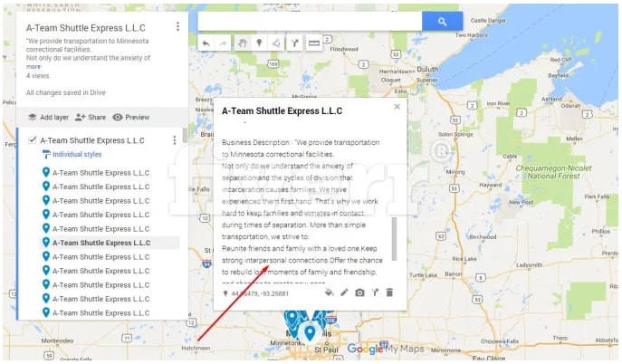Click the camera add image icon
Screen dimensions: 622x364
click(359, 293)
